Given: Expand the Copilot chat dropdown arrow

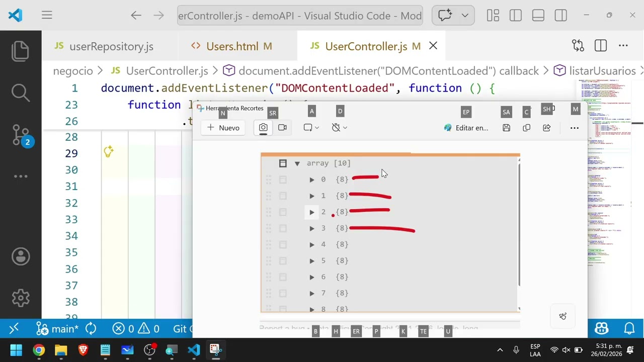Looking at the screenshot, I should 465,15.
